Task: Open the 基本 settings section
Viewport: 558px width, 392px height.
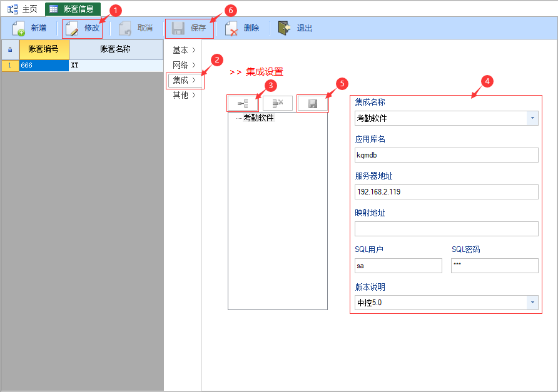Action: (185, 50)
